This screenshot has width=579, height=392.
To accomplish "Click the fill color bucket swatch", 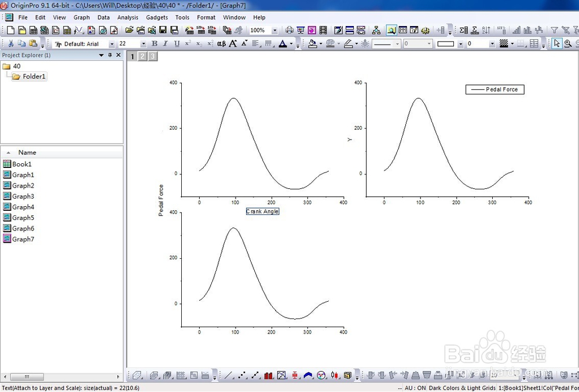I will 313,43.
